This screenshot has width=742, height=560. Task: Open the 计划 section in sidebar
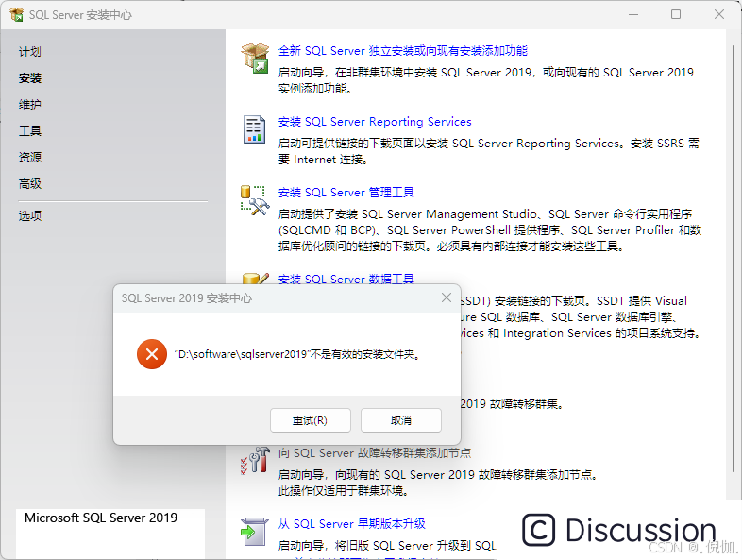[30, 52]
